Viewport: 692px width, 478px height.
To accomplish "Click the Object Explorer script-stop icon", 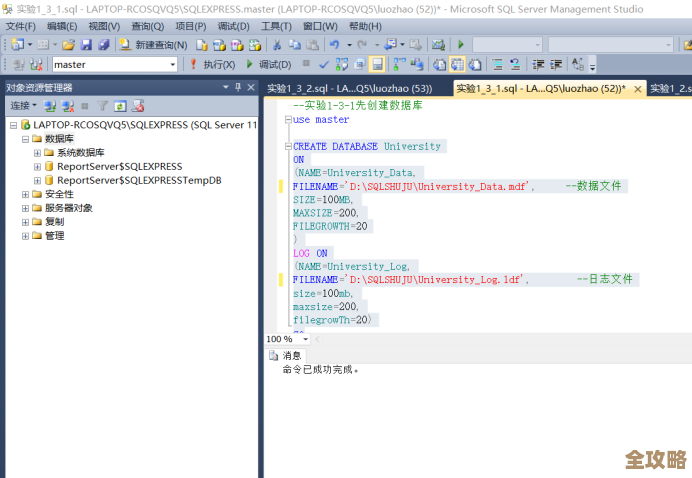I will point(138,106).
